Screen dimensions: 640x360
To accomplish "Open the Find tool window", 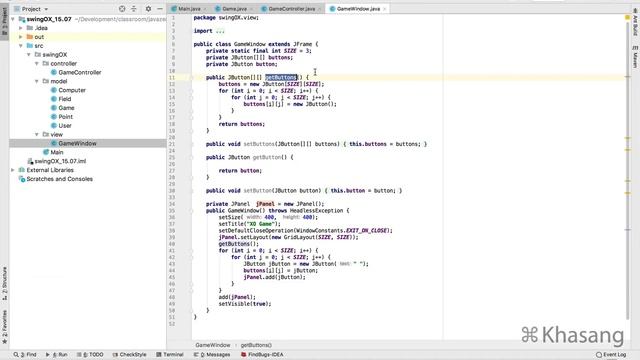I will [x=25, y=355].
